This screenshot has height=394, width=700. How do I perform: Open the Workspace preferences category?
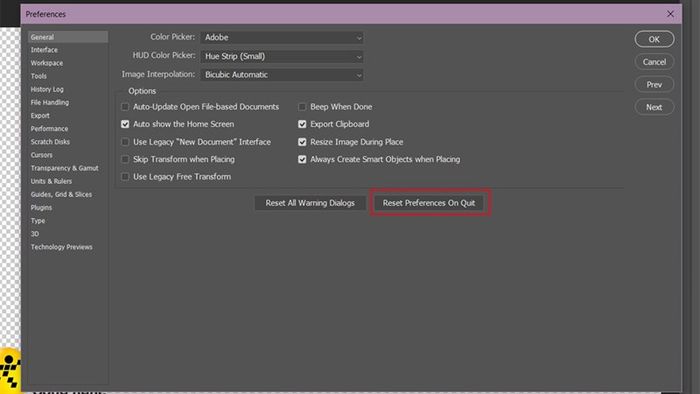point(47,63)
